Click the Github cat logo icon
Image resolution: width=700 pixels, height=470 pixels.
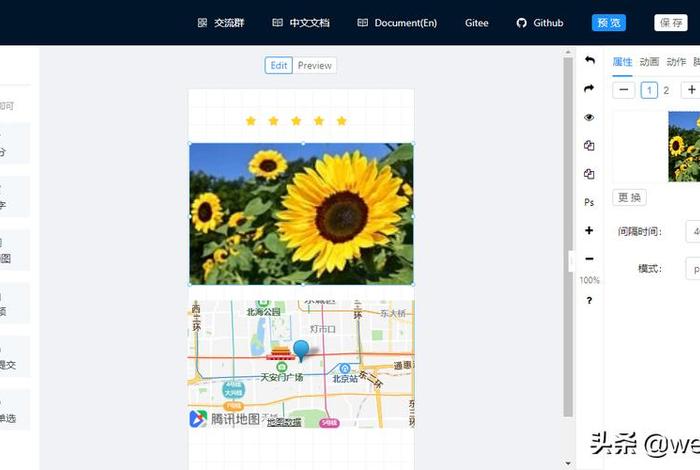point(521,23)
